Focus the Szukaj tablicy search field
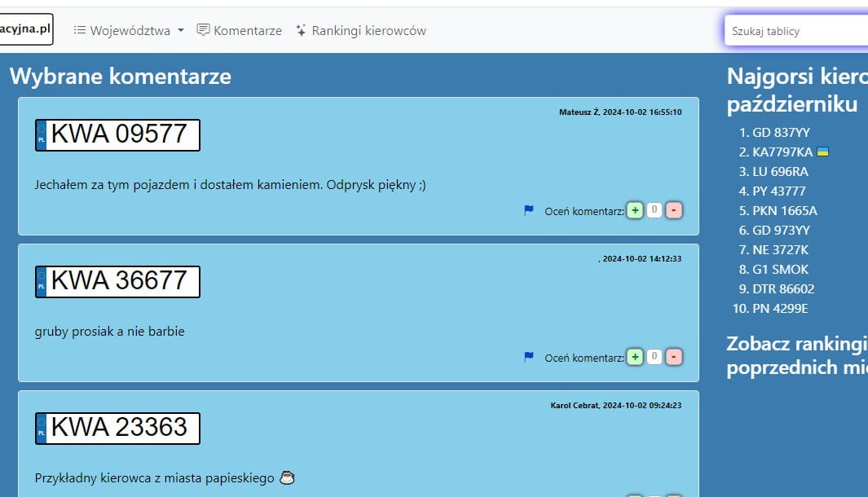The image size is (868, 497). [x=796, y=31]
